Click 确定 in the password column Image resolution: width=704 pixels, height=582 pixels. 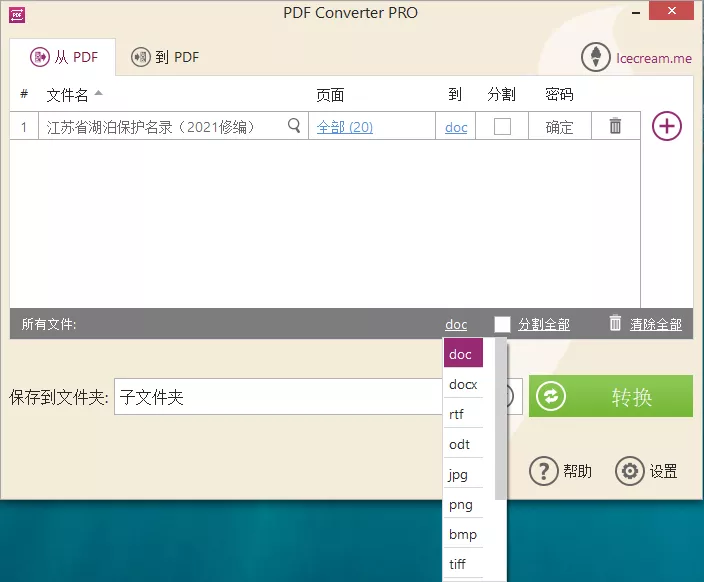pyautogui.click(x=559, y=127)
